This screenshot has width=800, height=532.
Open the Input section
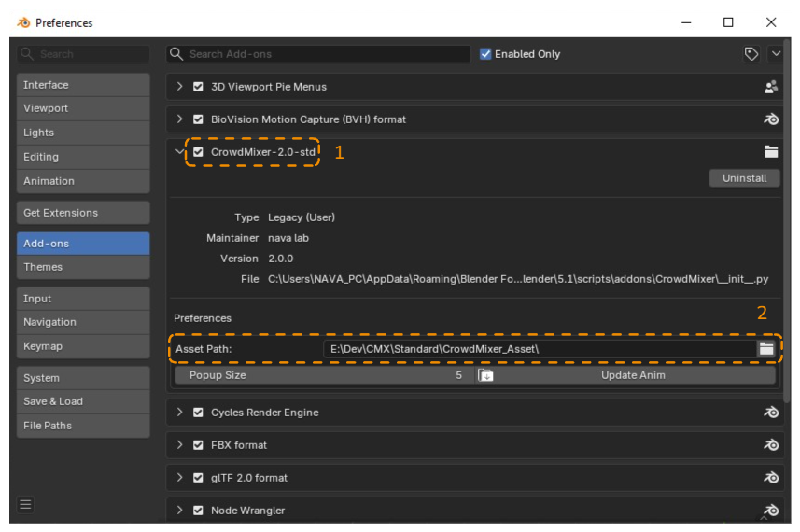point(83,299)
